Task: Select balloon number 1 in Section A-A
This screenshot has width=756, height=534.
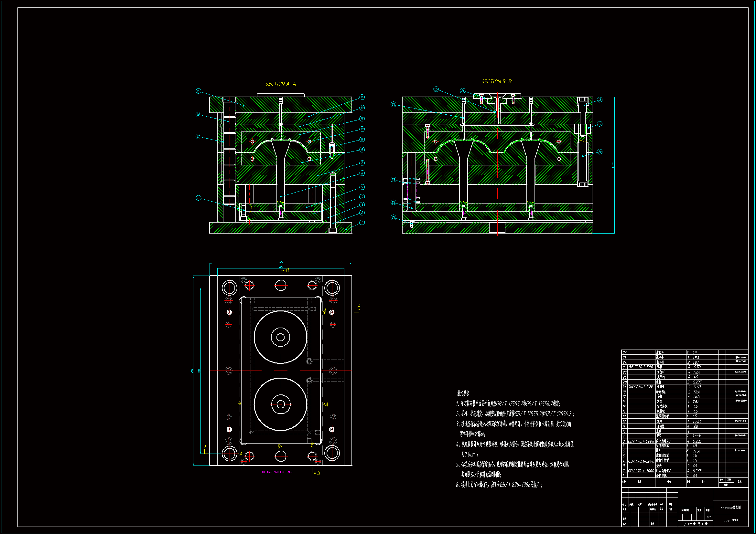Action: coord(362,222)
